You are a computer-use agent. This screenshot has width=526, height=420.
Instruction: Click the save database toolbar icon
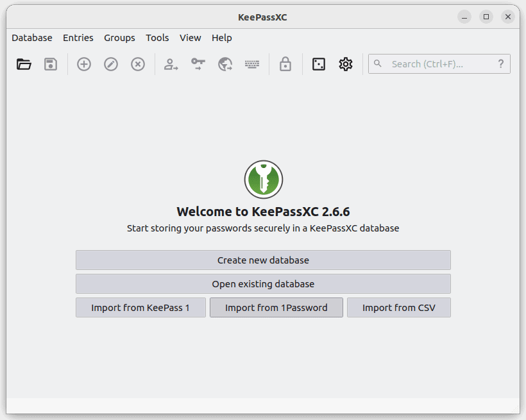[50, 64]
